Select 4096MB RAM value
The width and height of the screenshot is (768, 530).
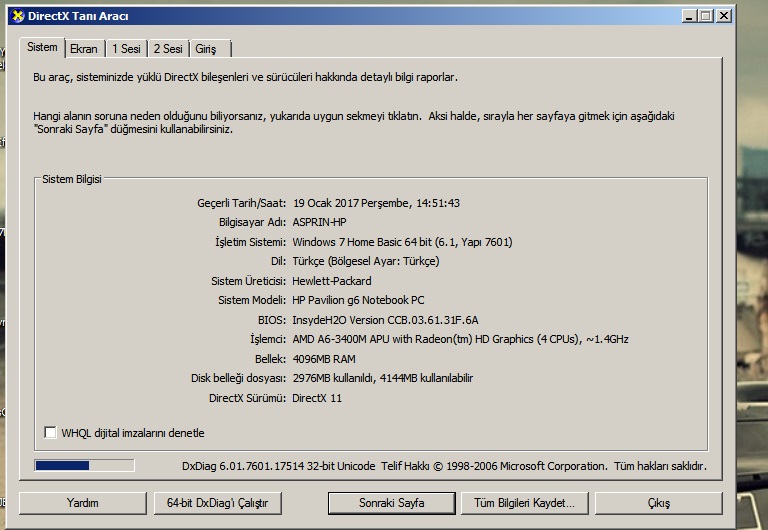324,359
